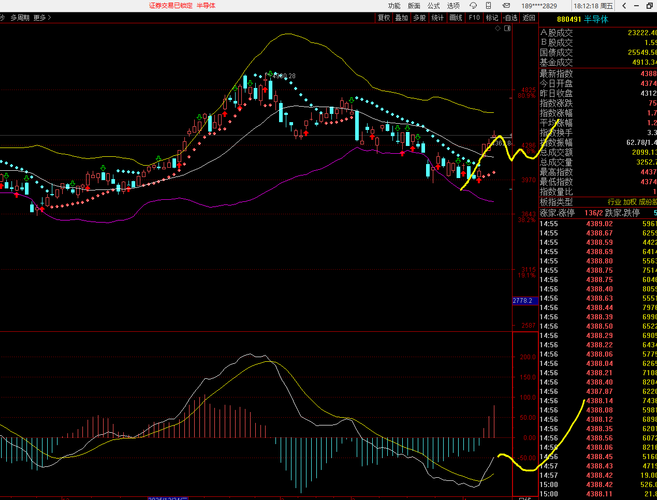Open F10 company info

[474, 18]
